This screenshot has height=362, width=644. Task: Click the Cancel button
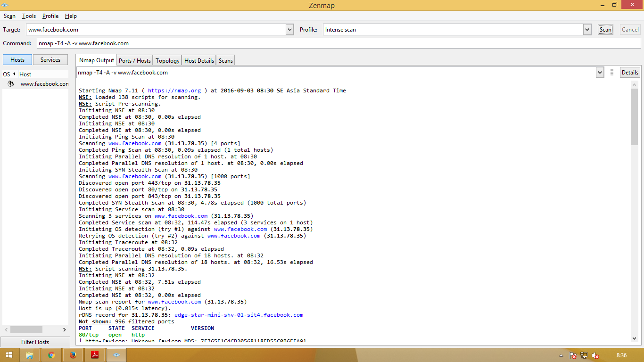[630, 29]
